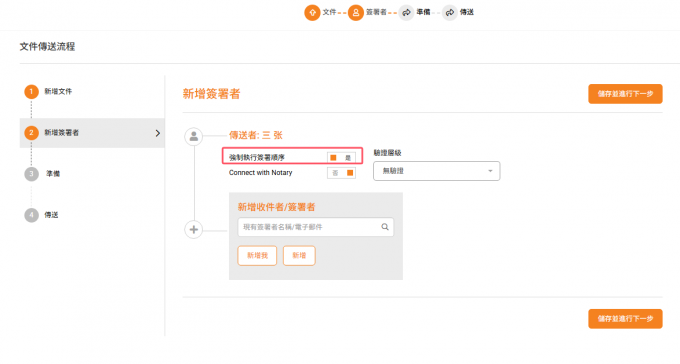Click the 準備 share arrow icon at top
Screen dimensions: 680x364
tap(406, 13)
